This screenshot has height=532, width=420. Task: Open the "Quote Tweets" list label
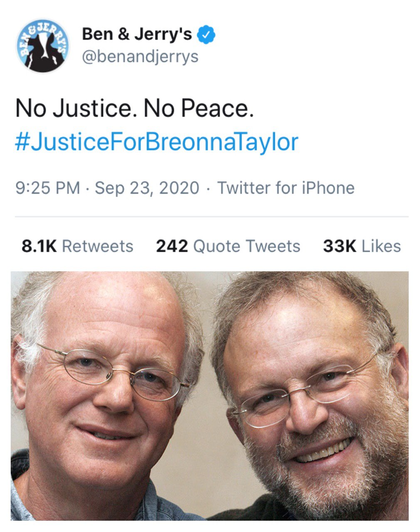[x=247, y=246]
